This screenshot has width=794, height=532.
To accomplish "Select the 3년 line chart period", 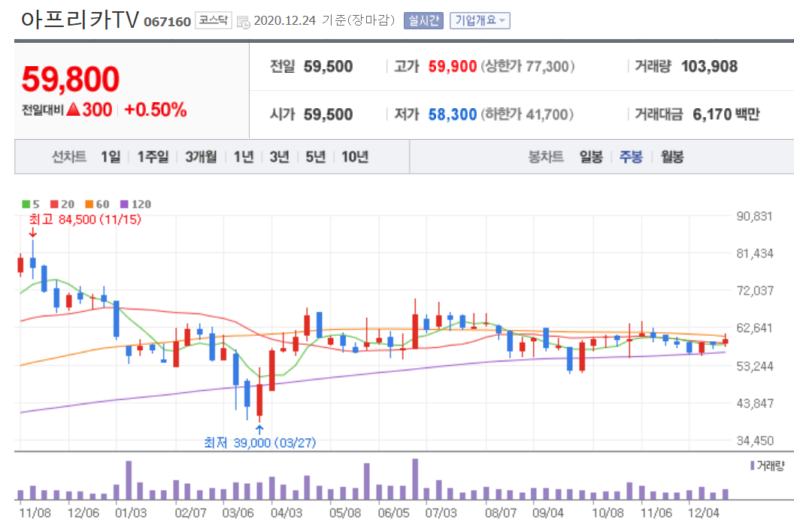I will coord(279,157).
